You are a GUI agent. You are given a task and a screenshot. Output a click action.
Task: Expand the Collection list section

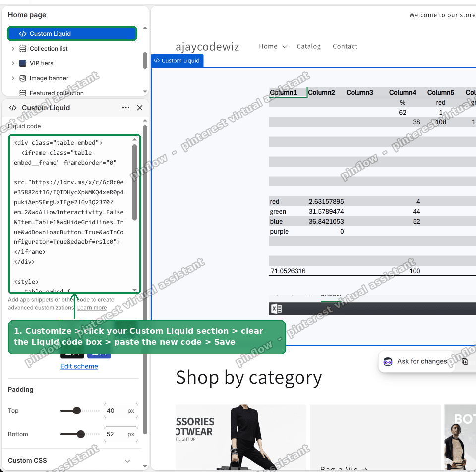tap(13, 49)
